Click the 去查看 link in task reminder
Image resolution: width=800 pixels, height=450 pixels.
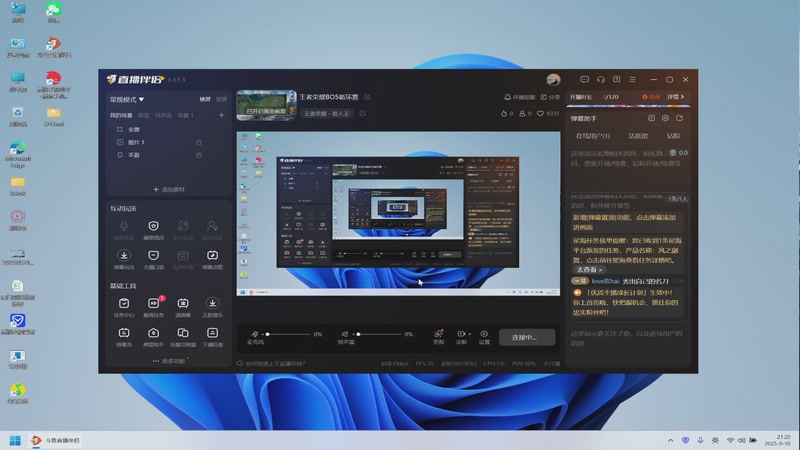click(x=589, y=269)
